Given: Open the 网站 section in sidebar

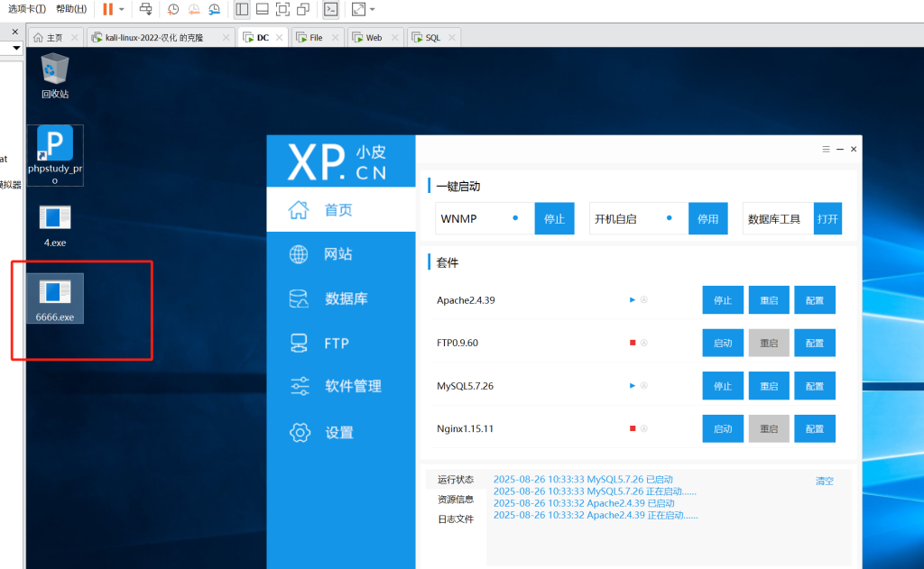Looking at the screenshot, I should [340, 254].
